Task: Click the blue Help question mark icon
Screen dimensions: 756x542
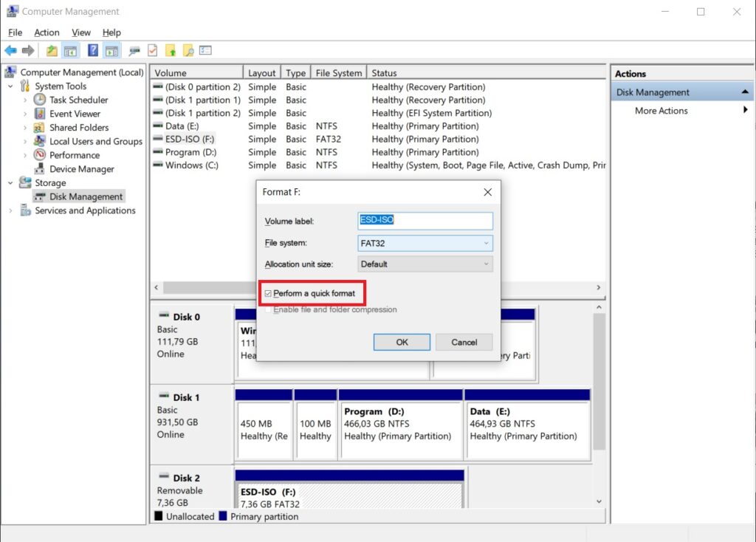Action: point(93,51)
